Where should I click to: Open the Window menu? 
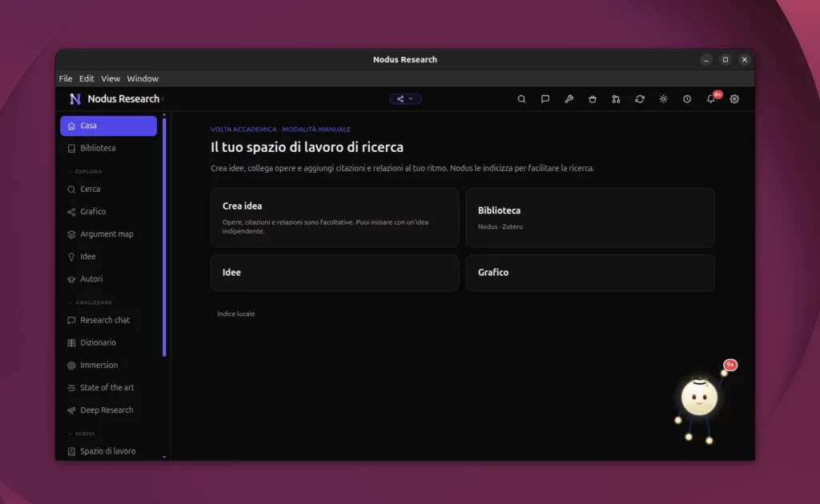143,78
